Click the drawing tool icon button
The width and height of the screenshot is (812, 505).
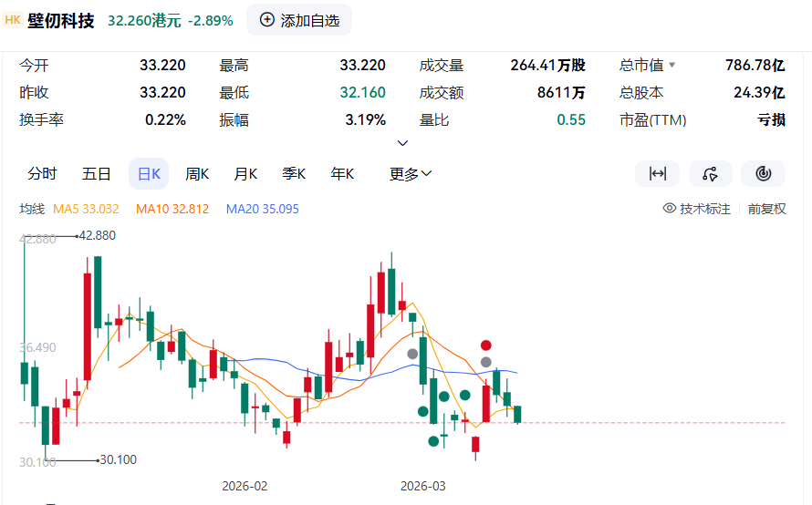tap(710, 174)
